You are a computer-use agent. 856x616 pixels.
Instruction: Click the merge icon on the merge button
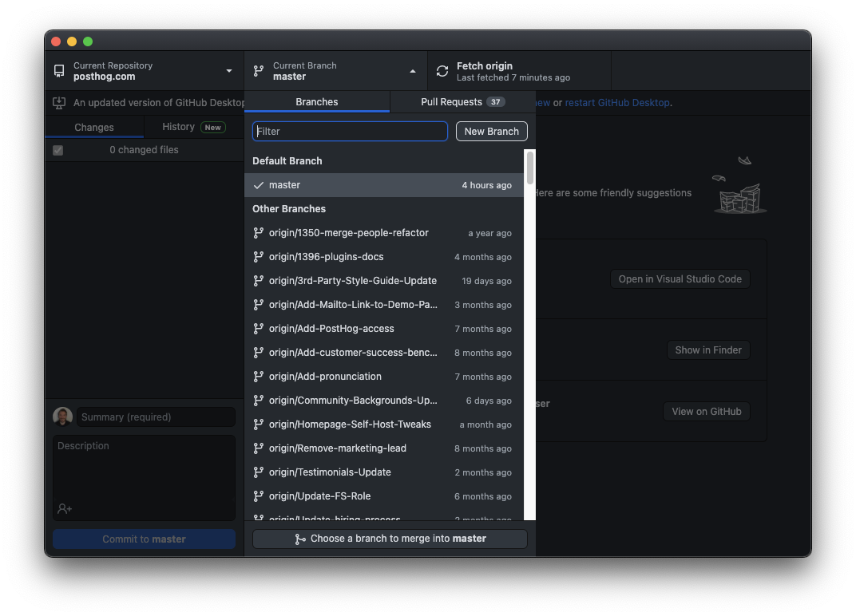(299, 539)
